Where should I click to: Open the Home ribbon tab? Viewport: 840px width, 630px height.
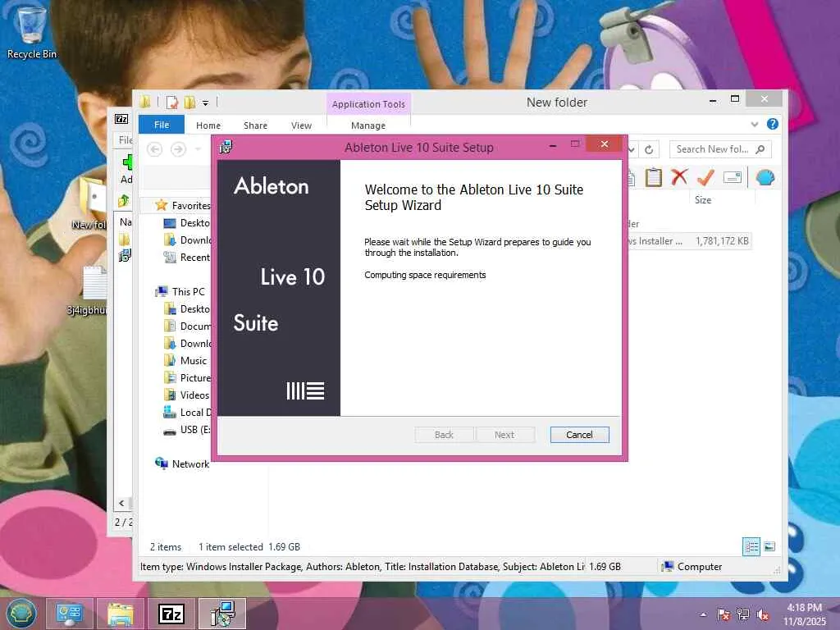pos(208,126)
